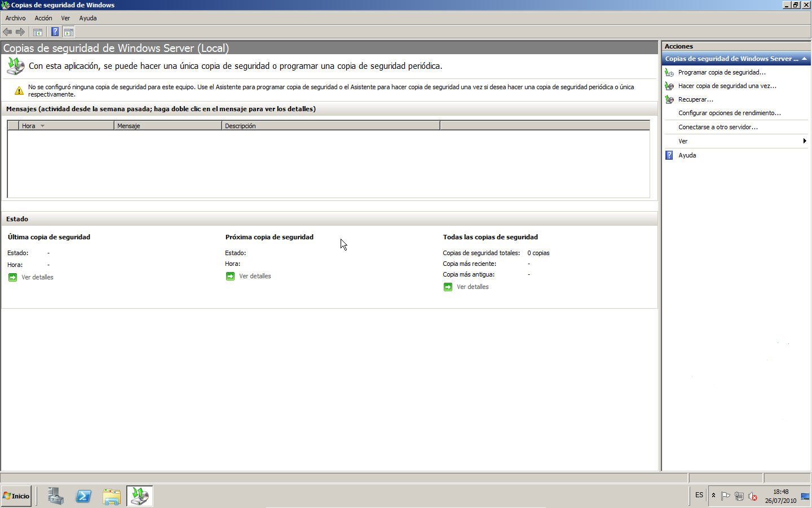Click the Back arrow toolbar icon

[x=7, y=32]
